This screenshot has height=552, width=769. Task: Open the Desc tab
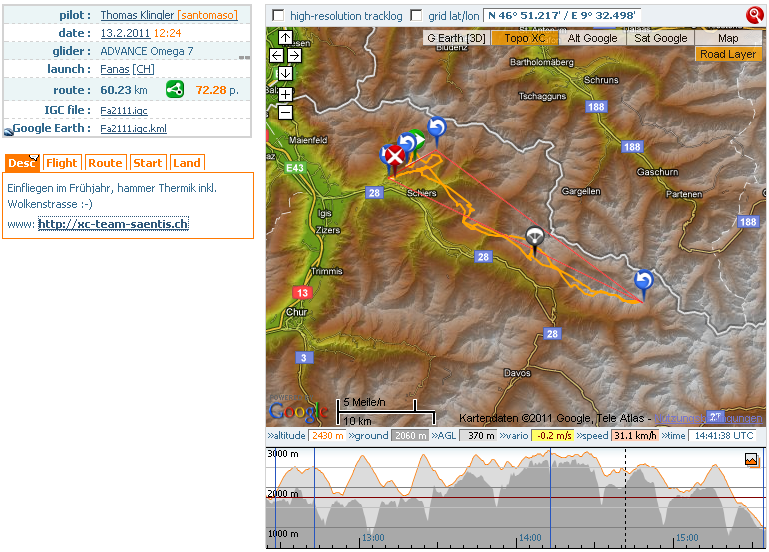tap(22, 163)
